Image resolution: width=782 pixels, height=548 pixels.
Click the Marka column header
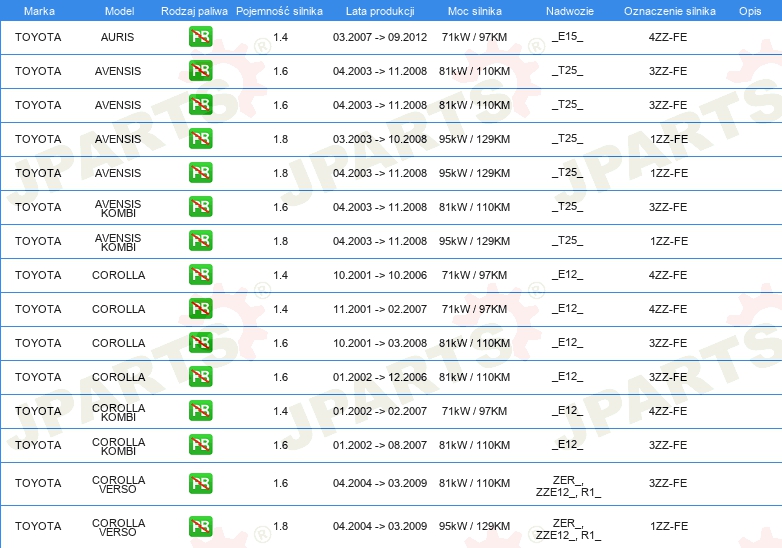[x=39, y=11]
